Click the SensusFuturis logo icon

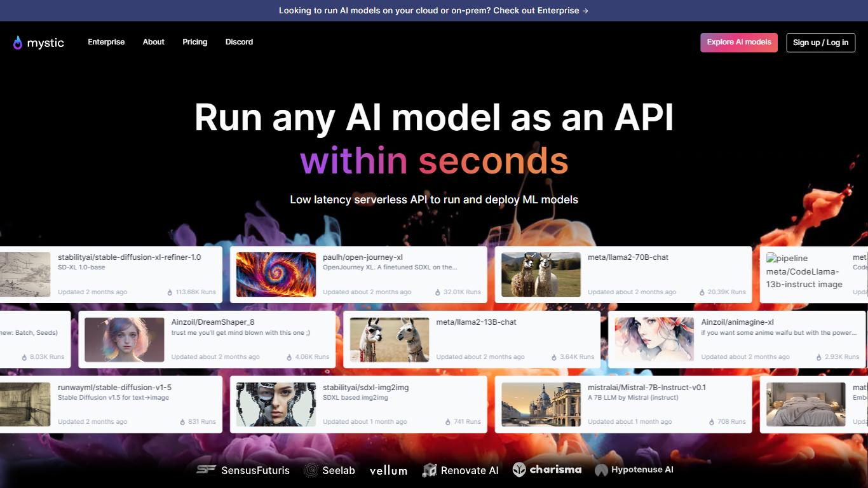tap(206, 470)
